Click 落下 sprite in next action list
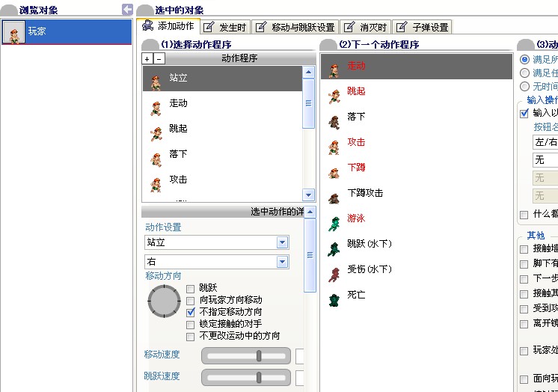This screenshot has width=558, height=392. click(x=334, y=122)
